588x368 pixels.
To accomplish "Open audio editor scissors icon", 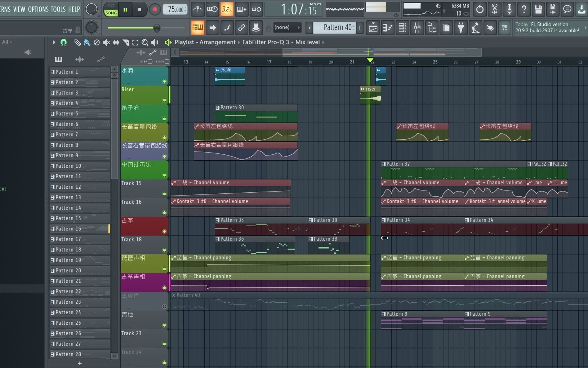I will click(495, 9).
